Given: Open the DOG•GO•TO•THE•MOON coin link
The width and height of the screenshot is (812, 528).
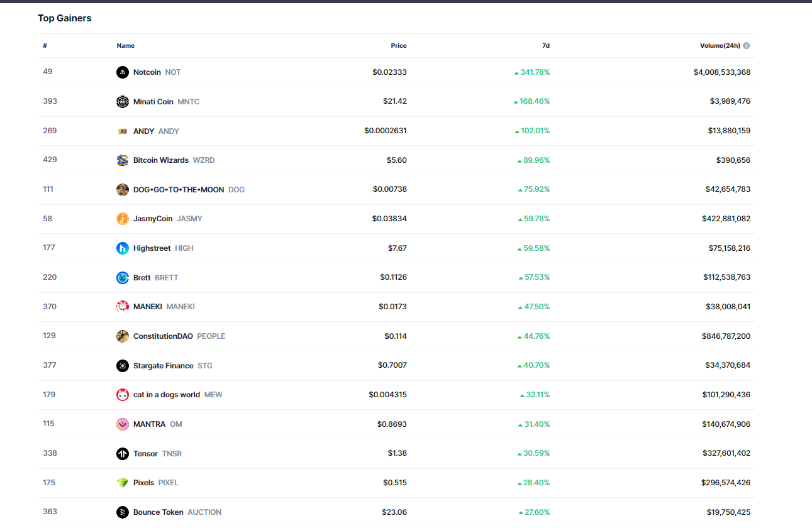Looking at the screenshot, I should (x=178, y=190).
